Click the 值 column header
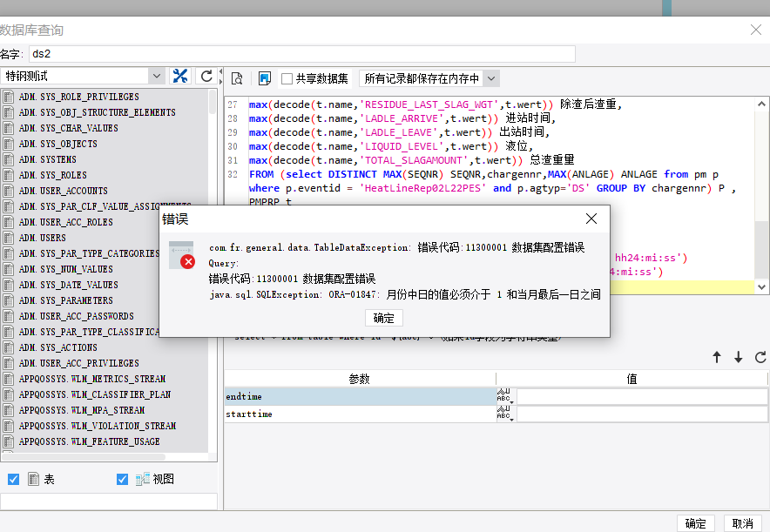Image resolution: width=770 pixels, height=532 pixels. click(632, 379)
